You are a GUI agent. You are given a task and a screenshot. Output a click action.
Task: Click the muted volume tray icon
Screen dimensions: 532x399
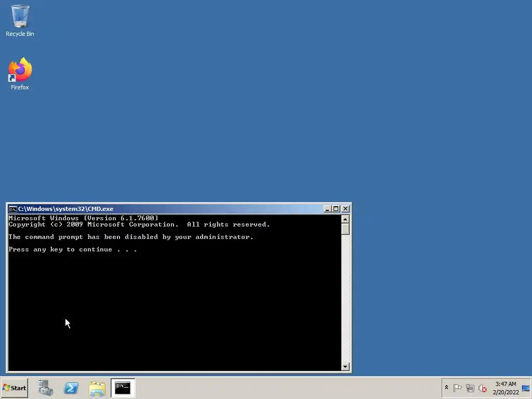tap(483, 388)
